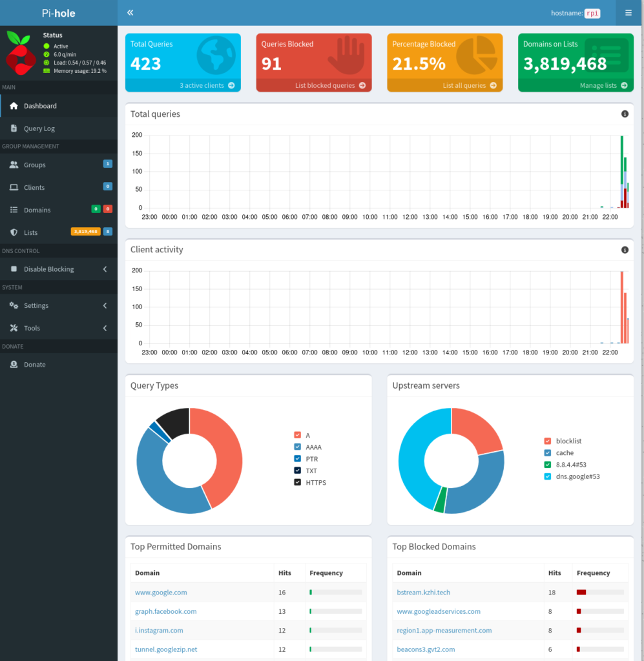Uncheck the AAAA query type
This screenshot has width=644, height=661.
pyautogui.click(x=296, y=447)
